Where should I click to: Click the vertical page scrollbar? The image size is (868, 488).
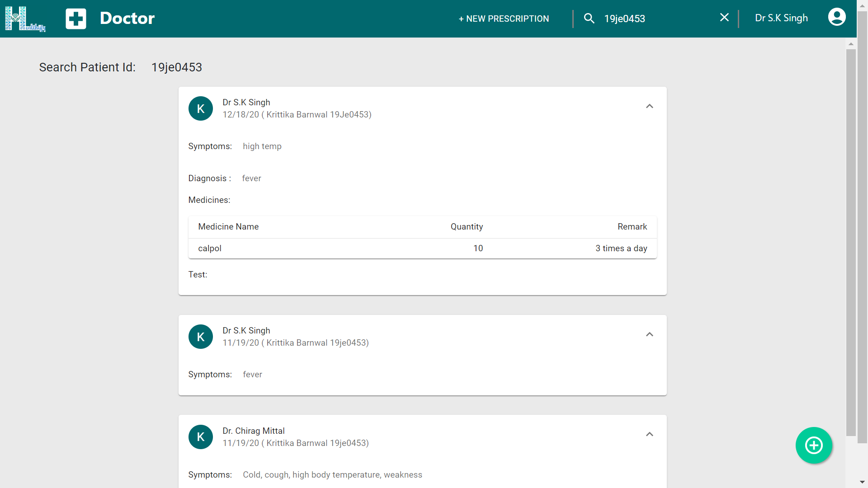click(851, 242)
